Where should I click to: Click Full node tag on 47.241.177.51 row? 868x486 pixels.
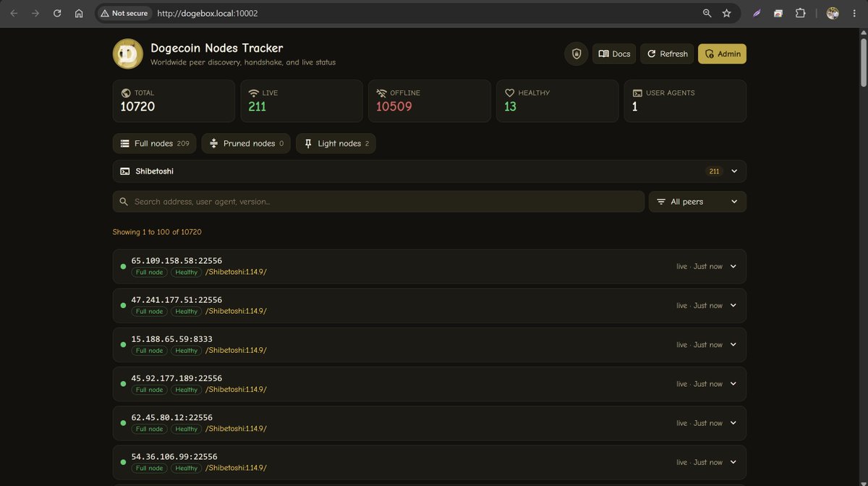pyautogui.click(x=150, y=311)
